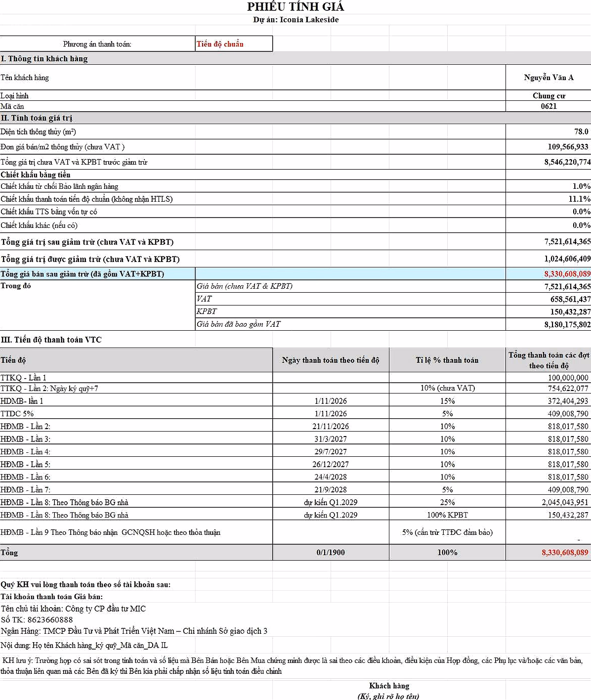Select the 'HĐMB - Lần 3' payment date 31/3/2027
The image size is (591, 700).
pyautogui.click(x=331, y=439)
